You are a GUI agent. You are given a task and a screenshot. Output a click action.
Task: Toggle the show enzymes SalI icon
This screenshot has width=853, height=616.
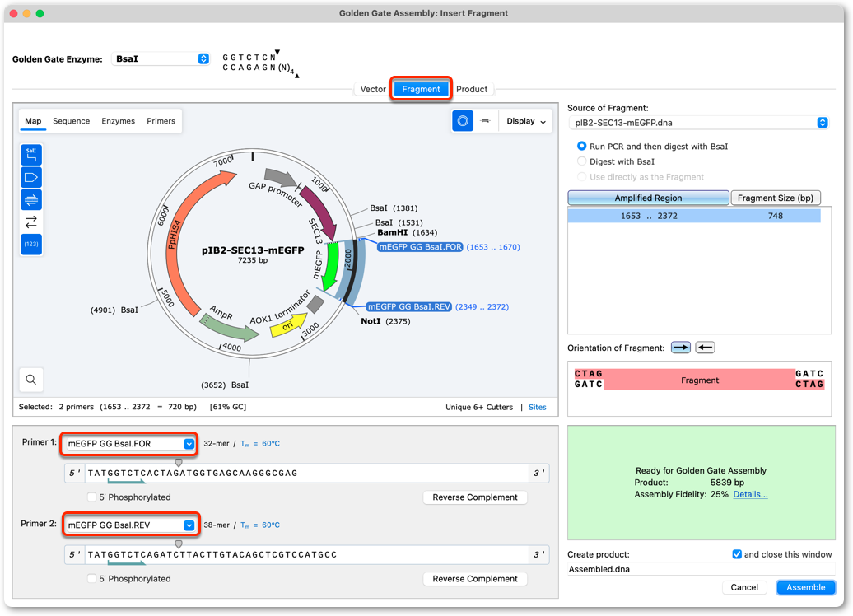[31, 155]
